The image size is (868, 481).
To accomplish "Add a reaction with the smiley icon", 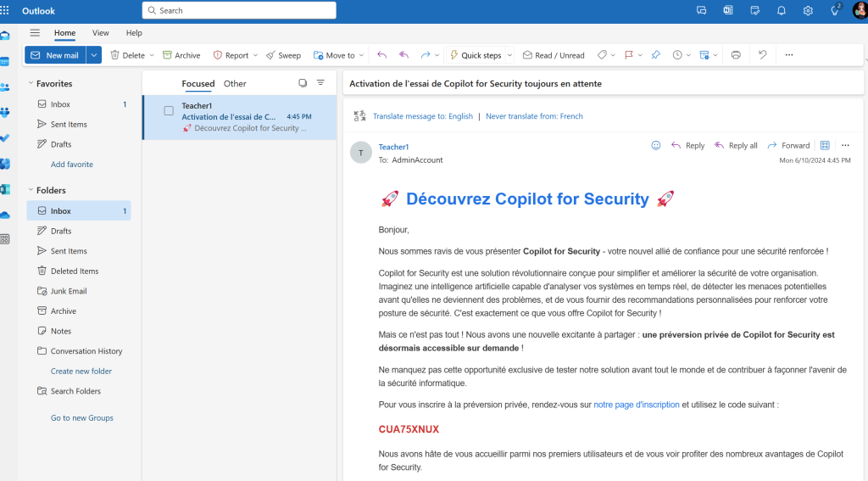I will tap(656, 145).
